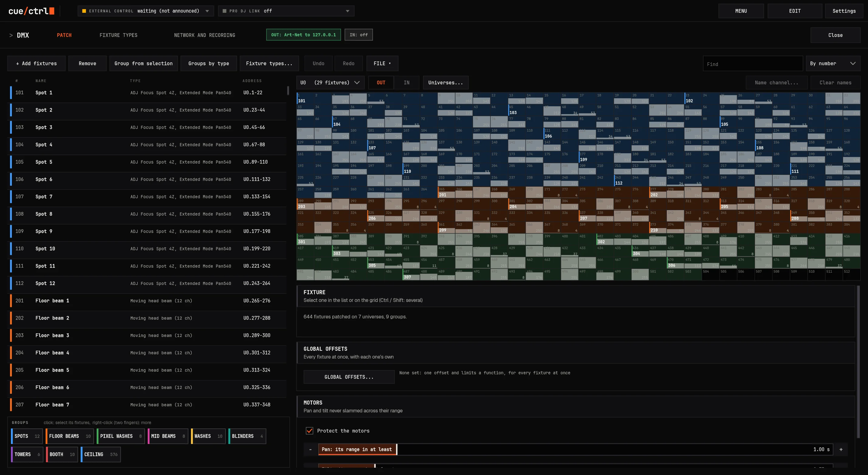868x475 pixels.
Task: Select the CEILING group chip
Action: (100, 454)
